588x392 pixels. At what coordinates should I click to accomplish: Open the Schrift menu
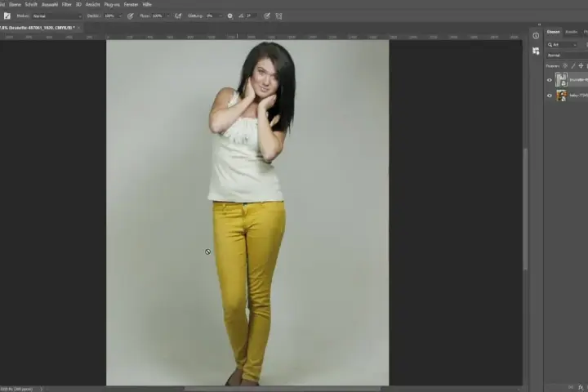(x=31, y=5)
